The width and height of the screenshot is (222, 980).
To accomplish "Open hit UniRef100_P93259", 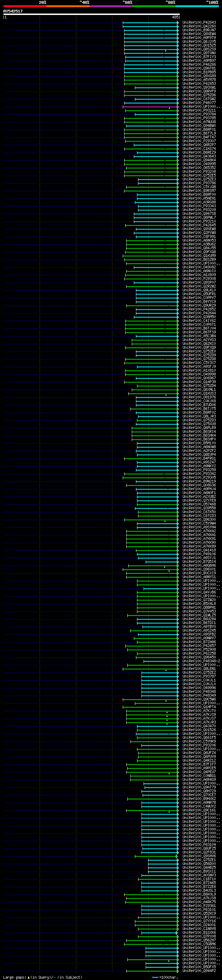I will pyautogui.click(x=199, y=470).
